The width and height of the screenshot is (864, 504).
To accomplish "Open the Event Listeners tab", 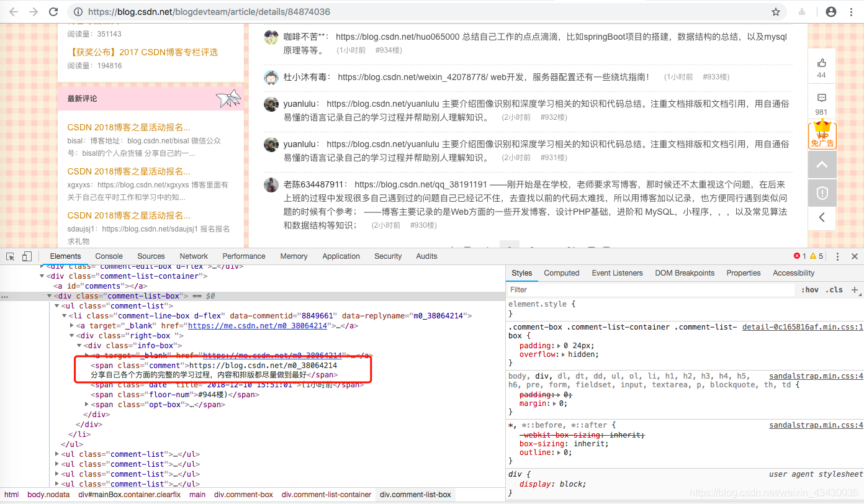I will point(617,273).
